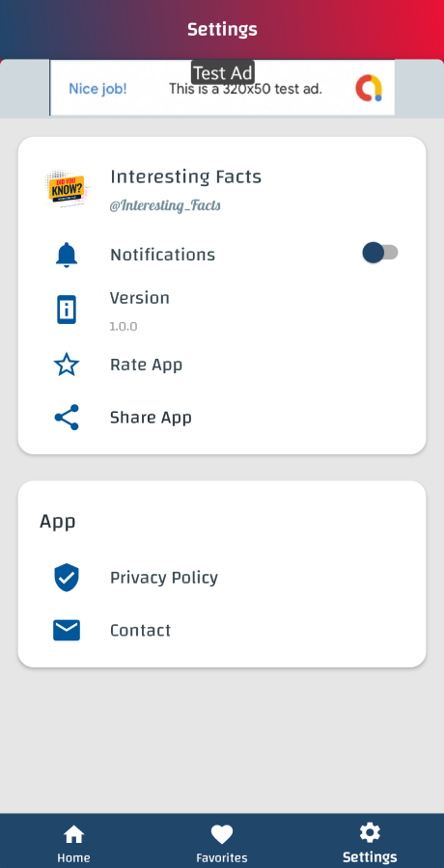Viewport: 444px width, 868px height.
Task: Switch to the Favorites tab label
Action: [222, 858]
